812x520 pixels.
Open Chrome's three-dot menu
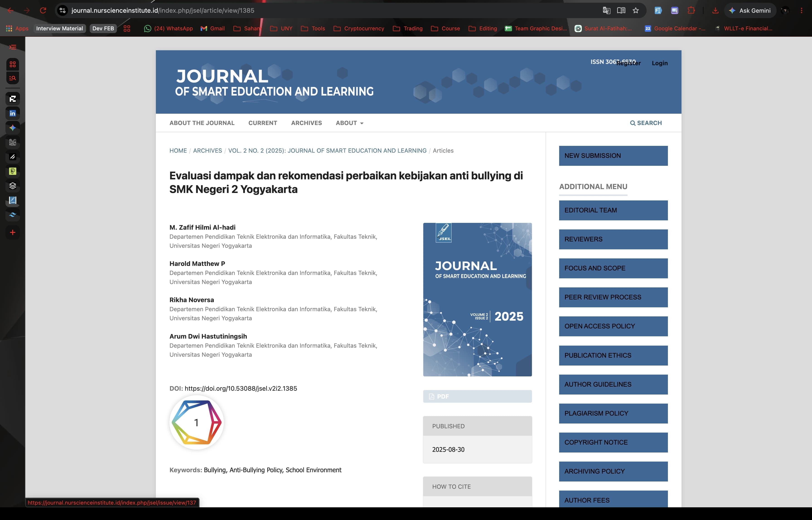coord(802,10)
